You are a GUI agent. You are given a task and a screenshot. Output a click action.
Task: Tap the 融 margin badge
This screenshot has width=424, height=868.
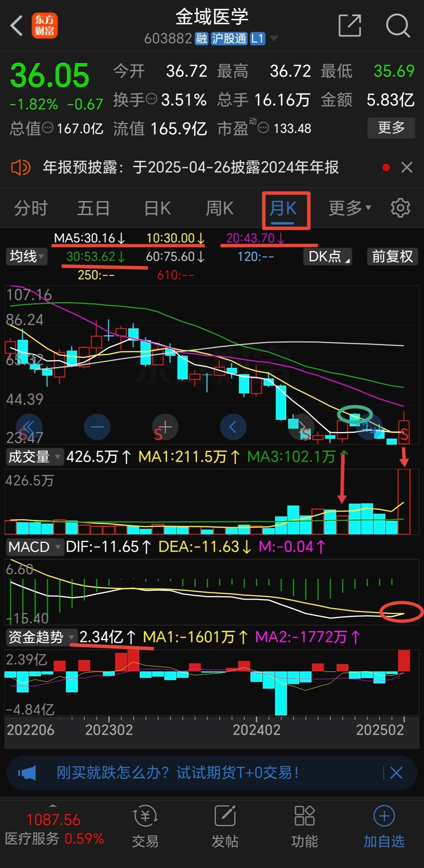[x=201, y=38]
